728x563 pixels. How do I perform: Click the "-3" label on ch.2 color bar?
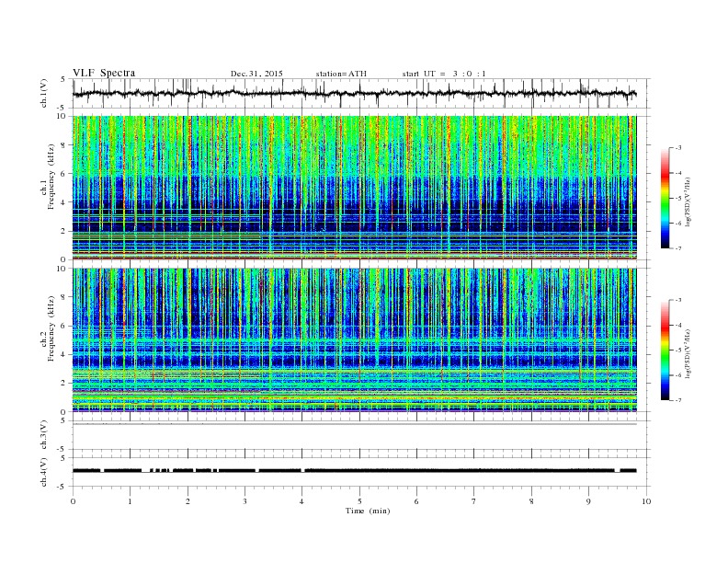coord(677,300)
